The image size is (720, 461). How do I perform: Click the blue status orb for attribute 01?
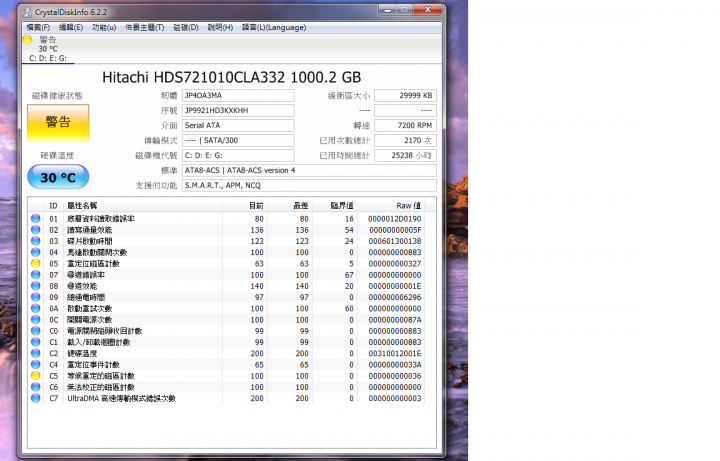35,219
